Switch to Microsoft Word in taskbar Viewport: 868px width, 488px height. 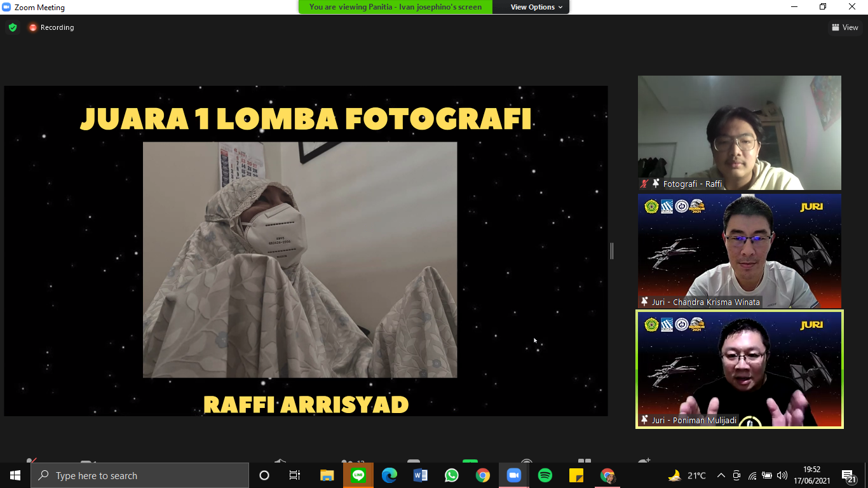pyautogui.click(x=421, y=475)
